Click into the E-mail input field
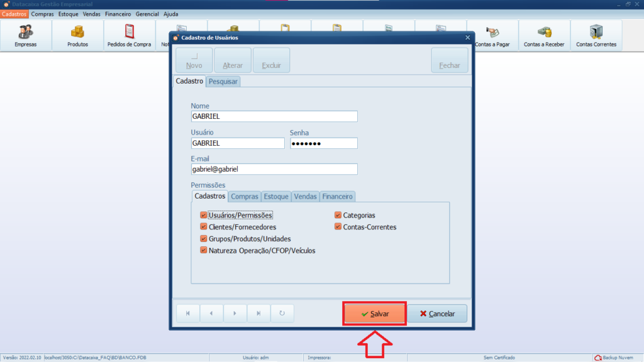The height and width of the screenshot is (362, 644). pos(274,169)
